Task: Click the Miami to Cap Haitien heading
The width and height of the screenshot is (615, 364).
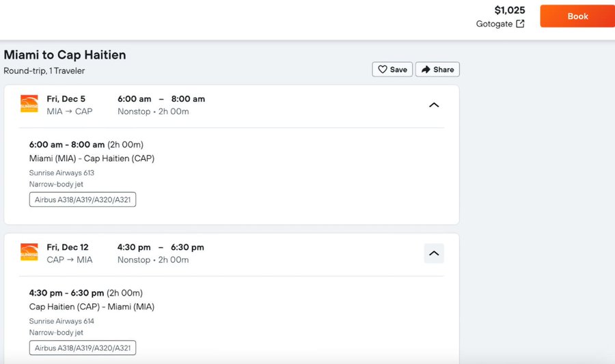Action: click(65, 55)
